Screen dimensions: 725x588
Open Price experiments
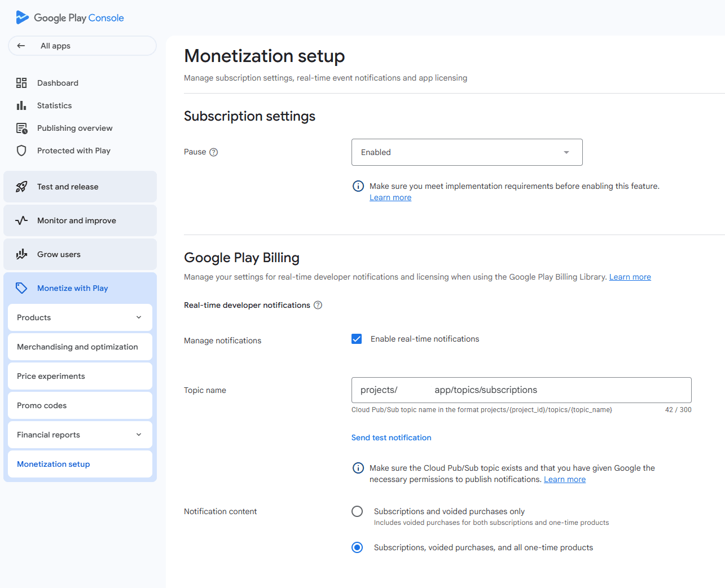(x=80, y=376)
